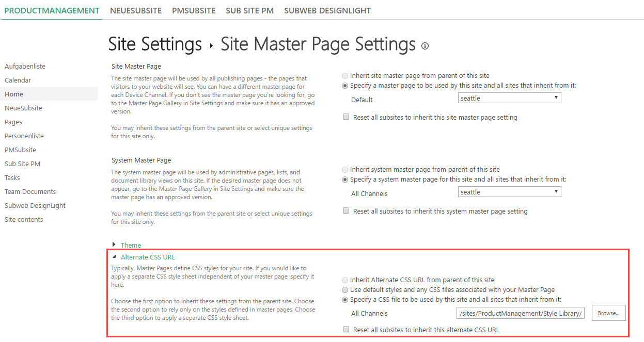Open Sub Site PM in the left sidebar

pyautogui.click(x=22, y=164)
